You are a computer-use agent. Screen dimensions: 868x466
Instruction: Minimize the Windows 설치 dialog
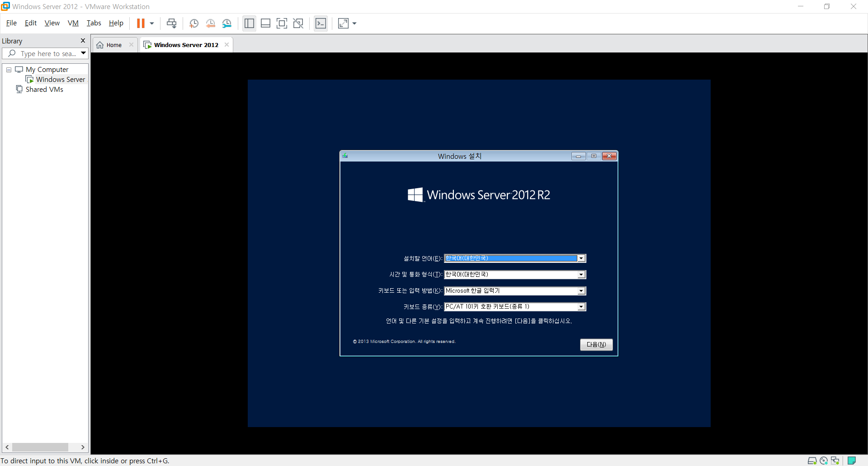pos(578,156)
